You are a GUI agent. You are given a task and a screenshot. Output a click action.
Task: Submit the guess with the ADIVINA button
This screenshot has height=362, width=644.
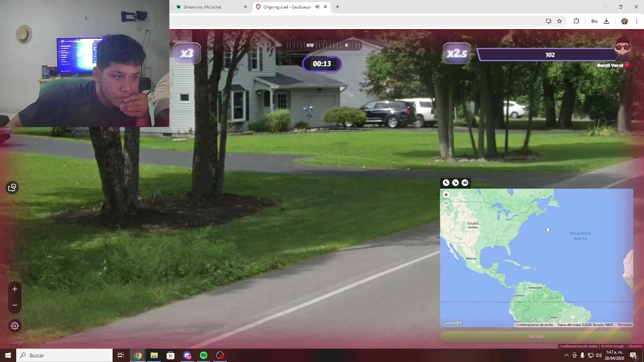point(536,336)
